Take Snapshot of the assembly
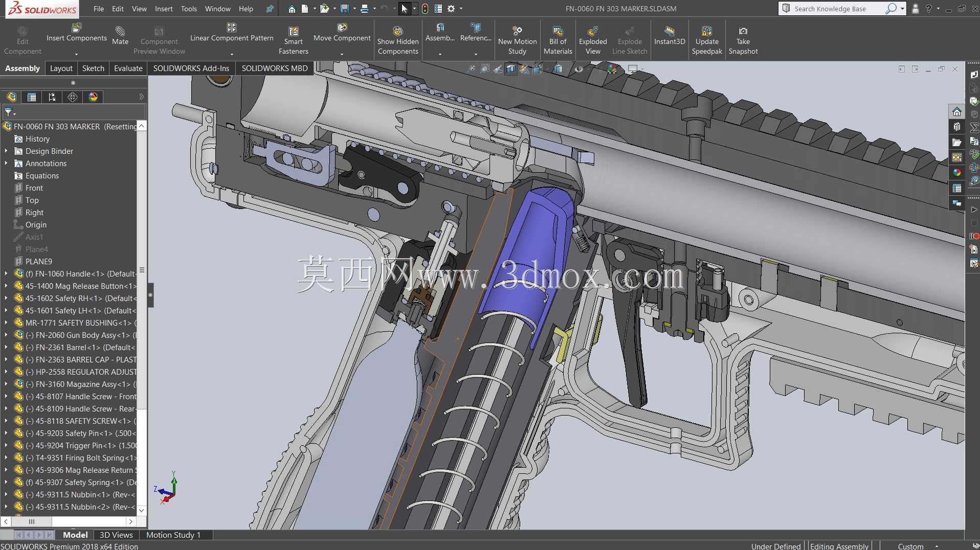The height and width of the screenshot is (550, 980). (x=743, y=40)
